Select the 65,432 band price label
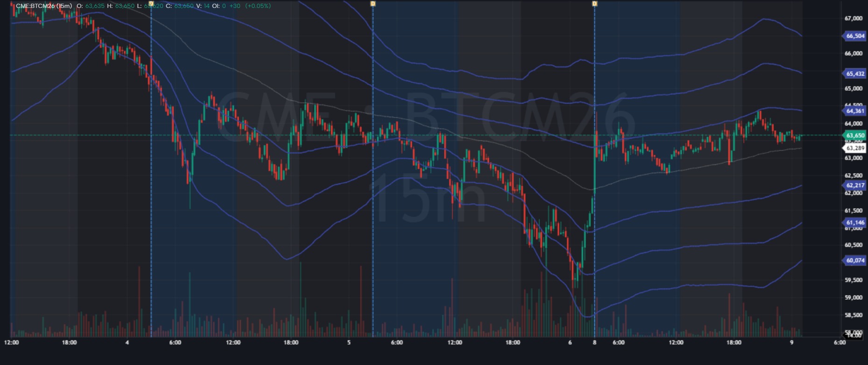Image resolution: width=868 pixels, height=365 pixels. tap(855, 74)
